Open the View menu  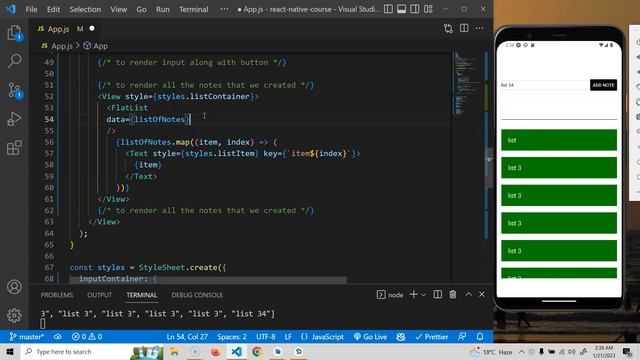(118, 9)
